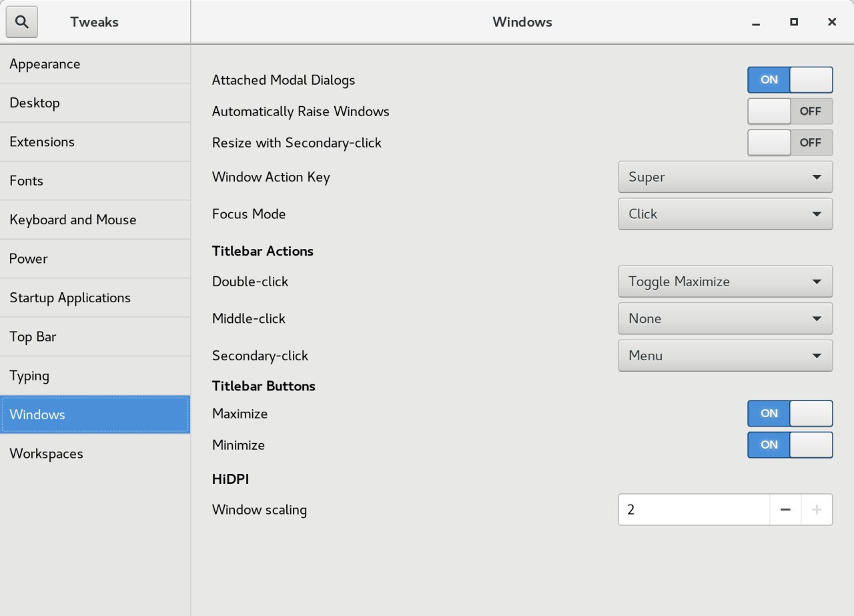Maximize the Tweaks window
The image size is (854, 616).
click(x=794, y=22)
